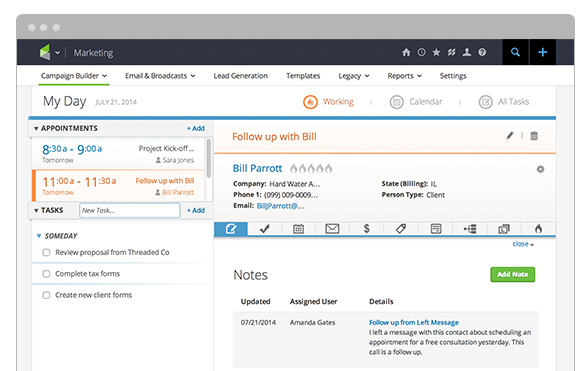This screenshot has width=578, height=371.
Task: Click the 07/21/2014 note date cell
Action: 258,323
